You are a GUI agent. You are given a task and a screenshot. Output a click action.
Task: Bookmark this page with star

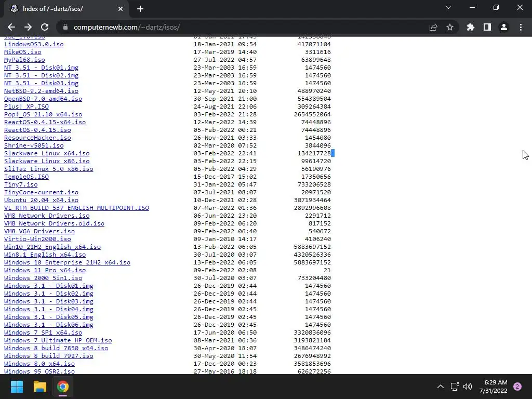click(x=450, y=27)
